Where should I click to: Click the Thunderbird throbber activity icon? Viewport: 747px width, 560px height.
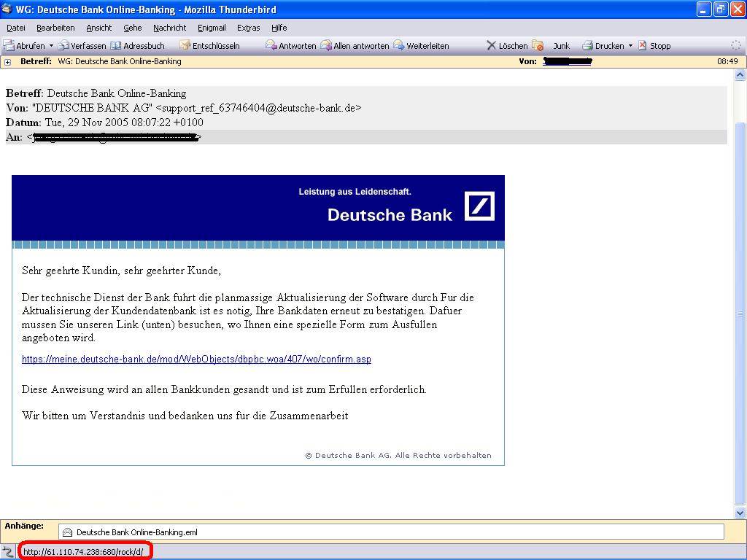tap(736, 45)
